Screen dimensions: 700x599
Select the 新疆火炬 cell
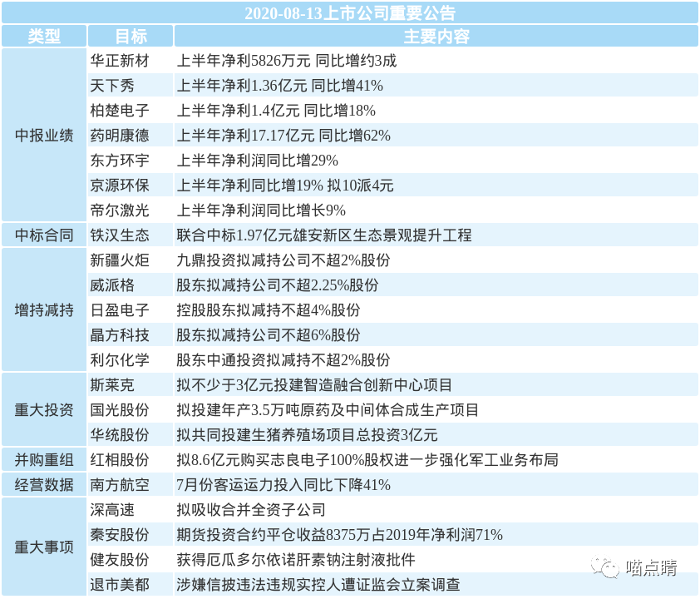click(131, 260)
